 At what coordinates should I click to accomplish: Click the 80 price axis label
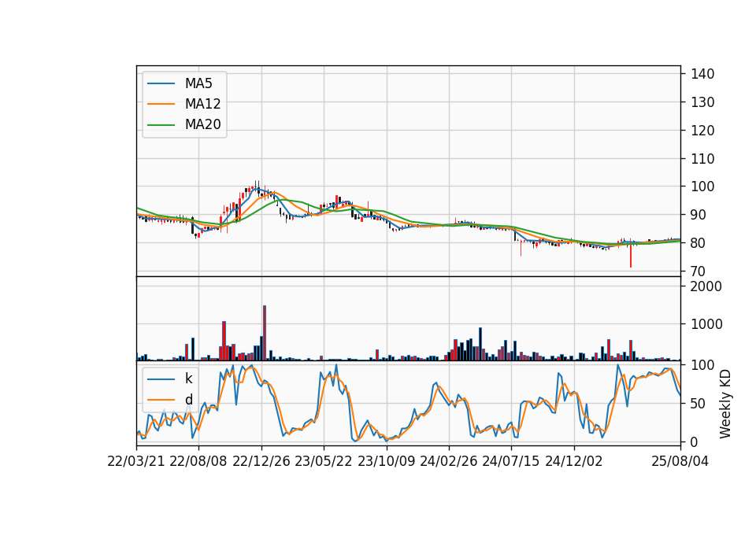tap(699, 243)
